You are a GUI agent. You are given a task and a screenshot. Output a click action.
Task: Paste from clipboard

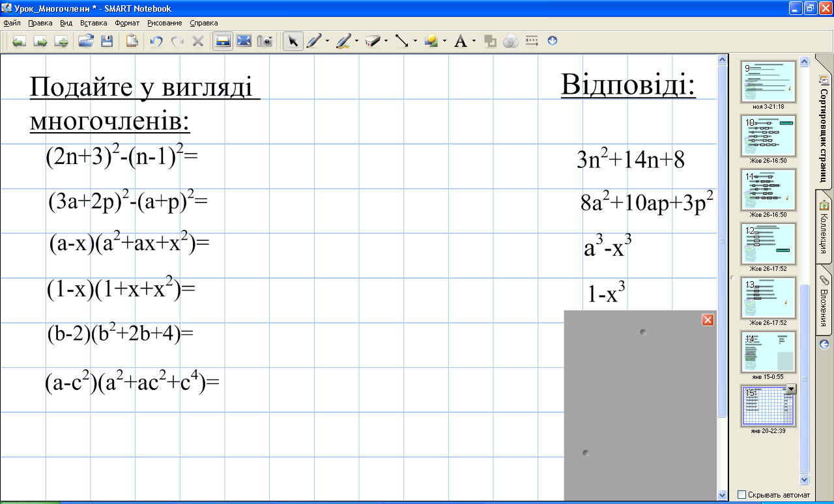pos(132,42)
